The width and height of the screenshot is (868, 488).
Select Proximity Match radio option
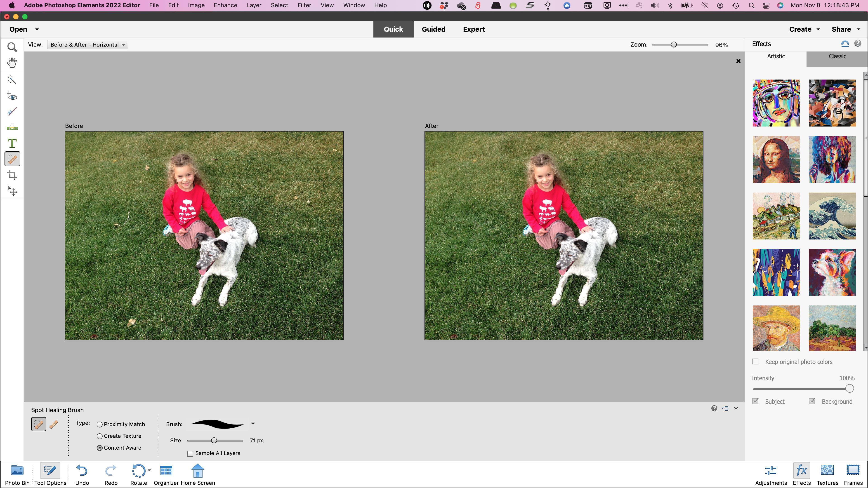pyautogui.click(x=100, y=424)
